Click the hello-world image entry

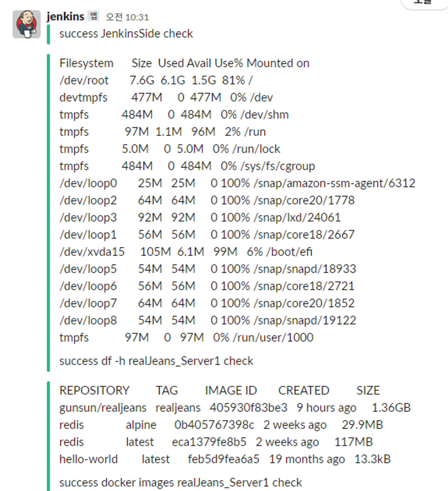(x=224, y=459)
